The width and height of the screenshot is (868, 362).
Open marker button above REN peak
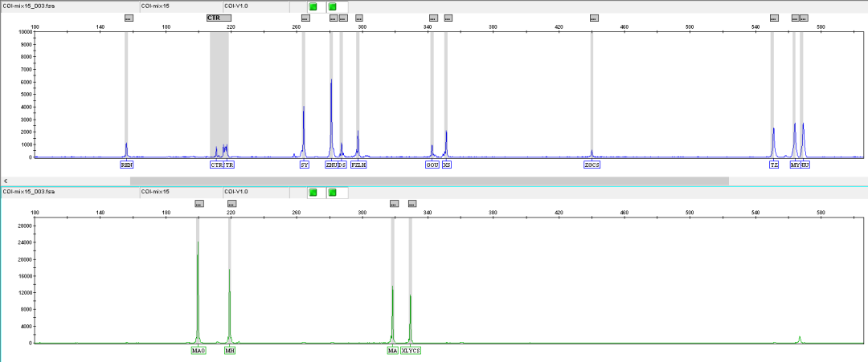coord(129,18)
